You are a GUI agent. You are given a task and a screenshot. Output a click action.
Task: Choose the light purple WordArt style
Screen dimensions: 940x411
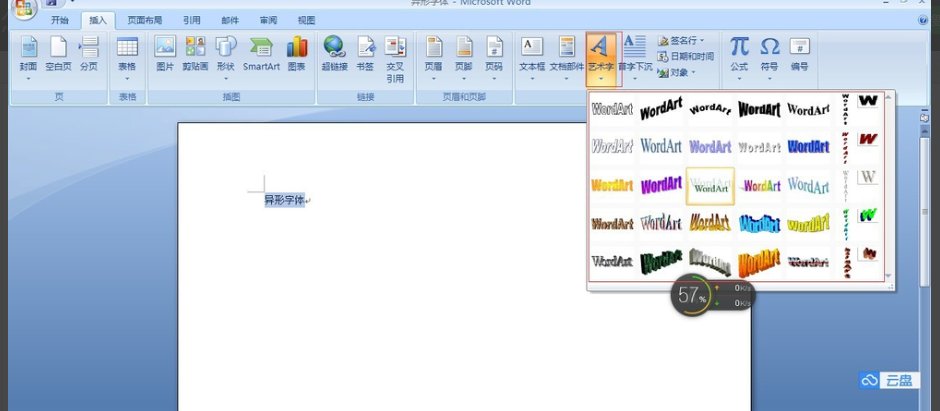point(710,146)
